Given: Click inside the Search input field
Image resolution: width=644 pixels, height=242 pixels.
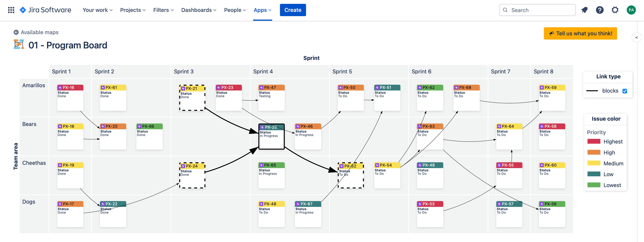Looking at the screenshot, I should pyautogui.click(x=538, y=10).
